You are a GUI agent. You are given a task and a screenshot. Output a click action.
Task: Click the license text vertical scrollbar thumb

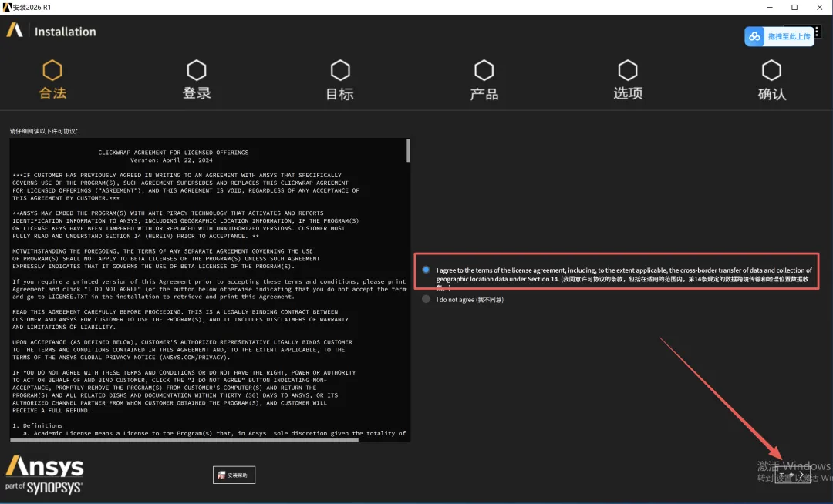408,150
